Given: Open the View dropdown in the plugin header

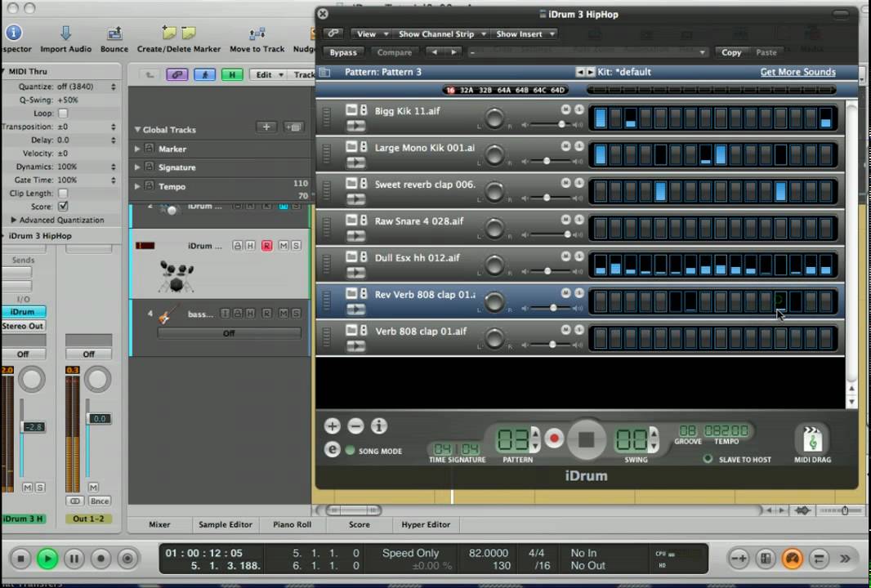Looking at the screenshot, I should click(371, 33).
